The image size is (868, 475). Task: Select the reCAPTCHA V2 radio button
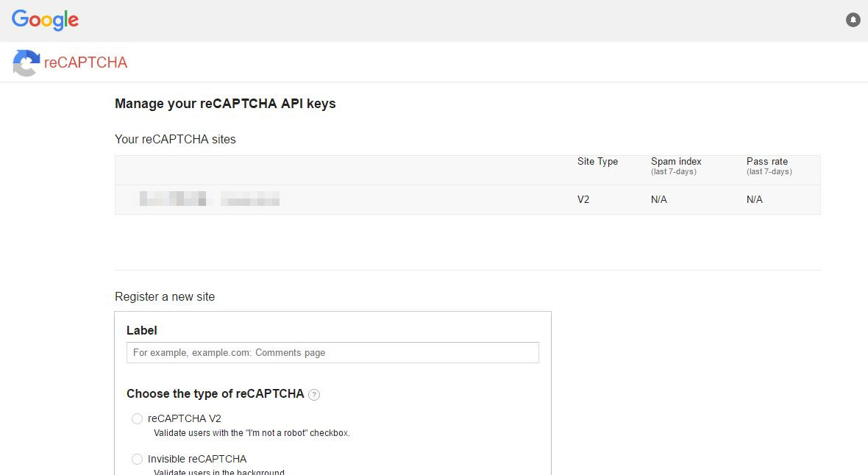click(138, 418)
